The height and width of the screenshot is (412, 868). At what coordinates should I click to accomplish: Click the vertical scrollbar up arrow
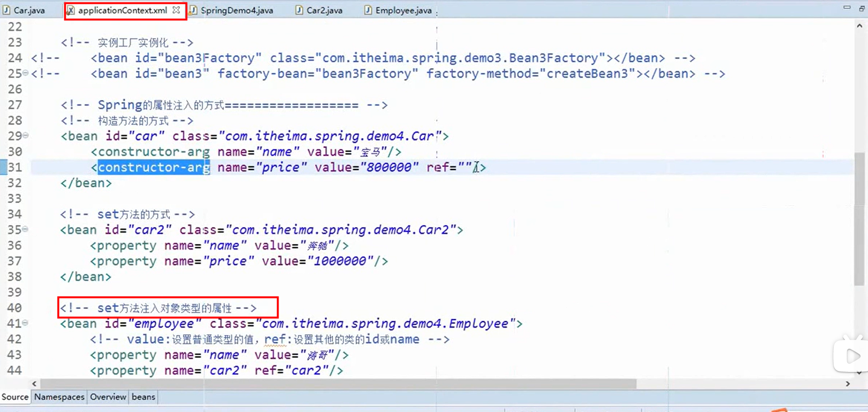coord(859,26)
